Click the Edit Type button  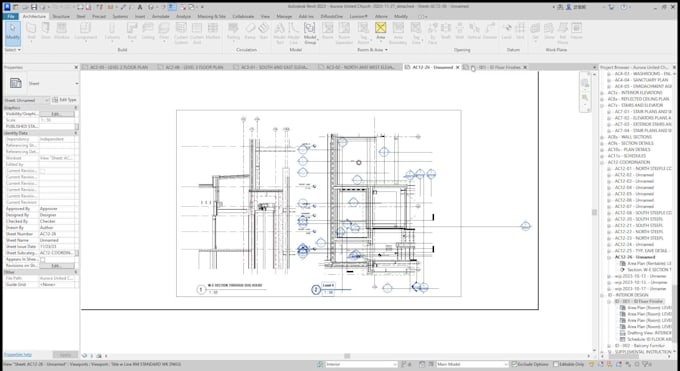pos(65,100)
